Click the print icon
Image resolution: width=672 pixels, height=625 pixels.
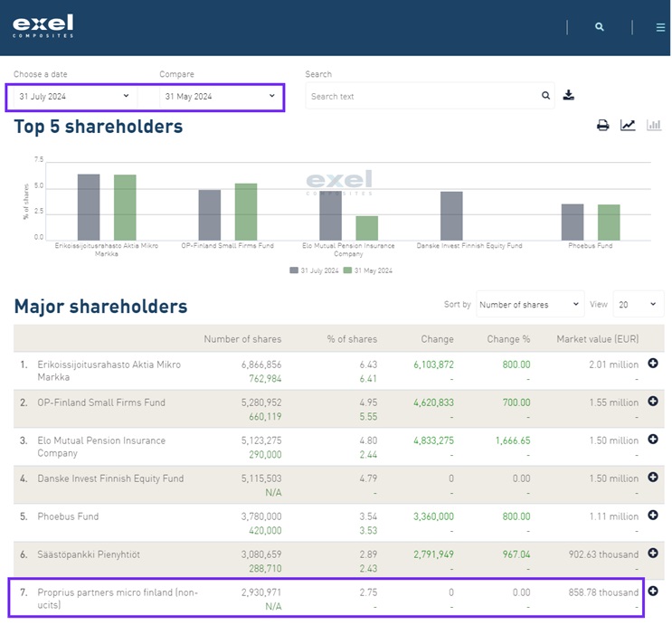click(x=602, y=126)
